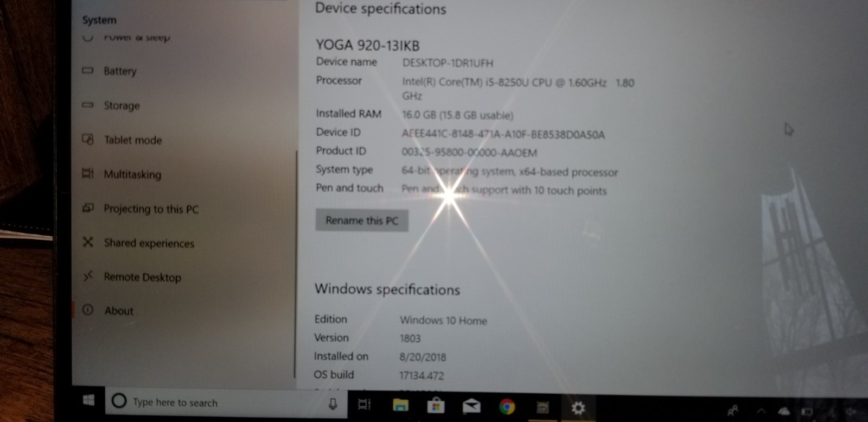This screenshot has height=422, width=868.
Task: Click the YOGA 920-13IKB heading
Action: coord(367,45)
